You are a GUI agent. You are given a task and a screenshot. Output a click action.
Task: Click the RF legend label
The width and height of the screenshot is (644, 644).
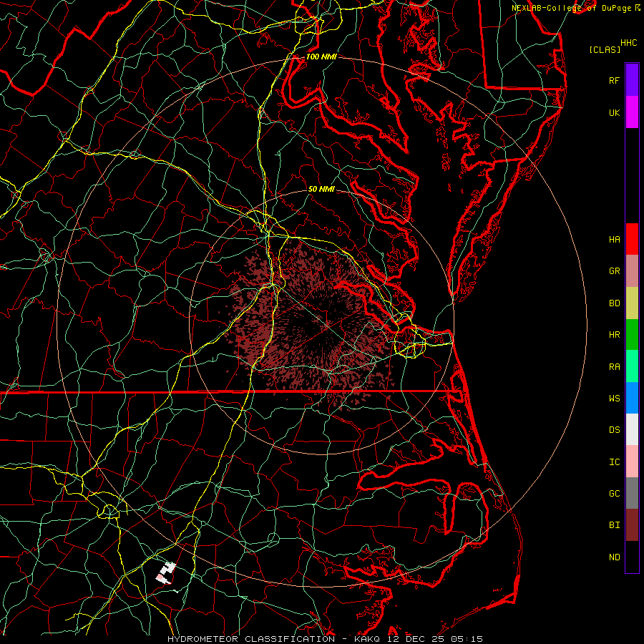(614, 80)
